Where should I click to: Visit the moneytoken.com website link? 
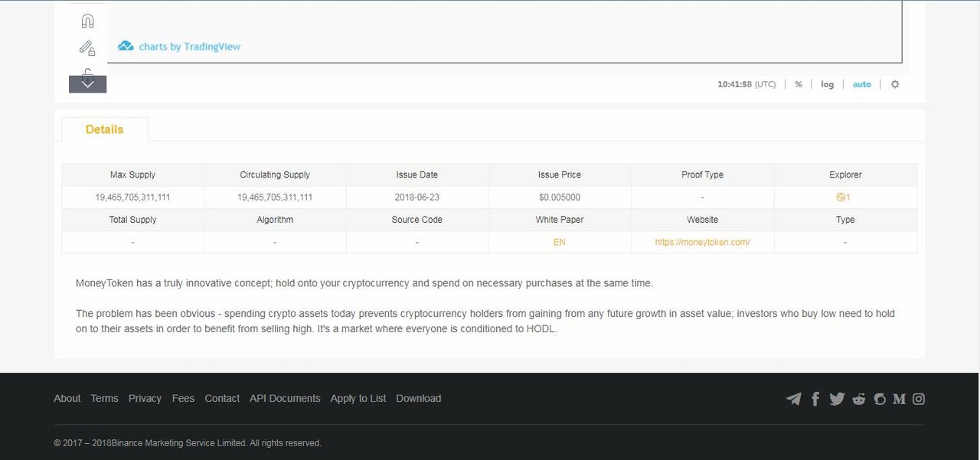(702, 242)
